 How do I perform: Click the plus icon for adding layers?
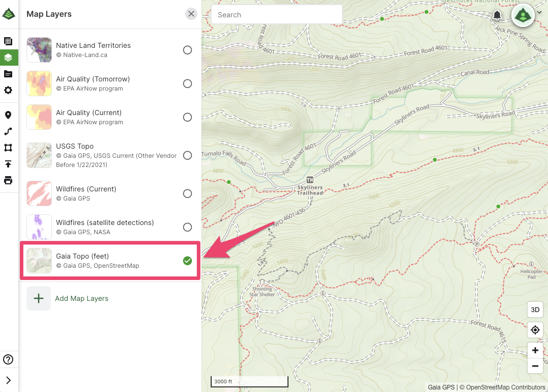pyautogui.click(x=39, y=298)
